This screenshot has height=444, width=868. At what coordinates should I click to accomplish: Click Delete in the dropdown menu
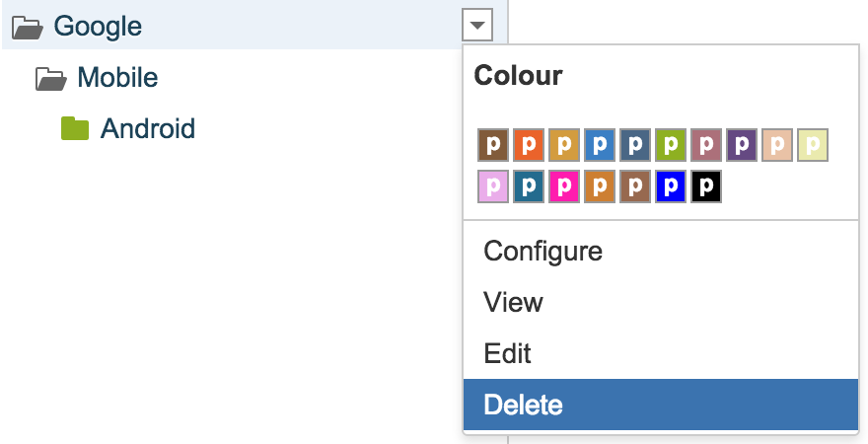pos(523,405)
